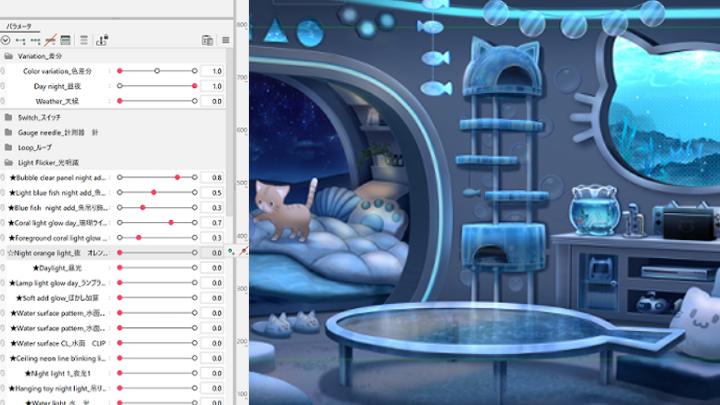Select the パラメータ tab
The image size is (720, 405).
tap(19, 26)
